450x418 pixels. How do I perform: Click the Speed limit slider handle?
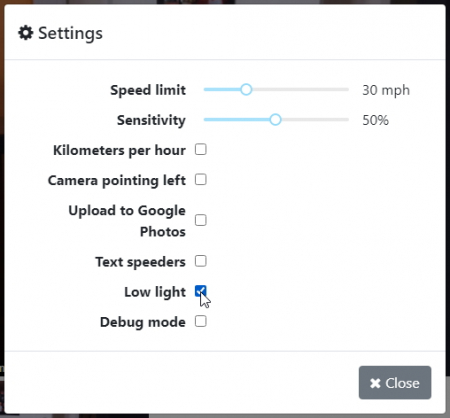[x=246, y=89]
